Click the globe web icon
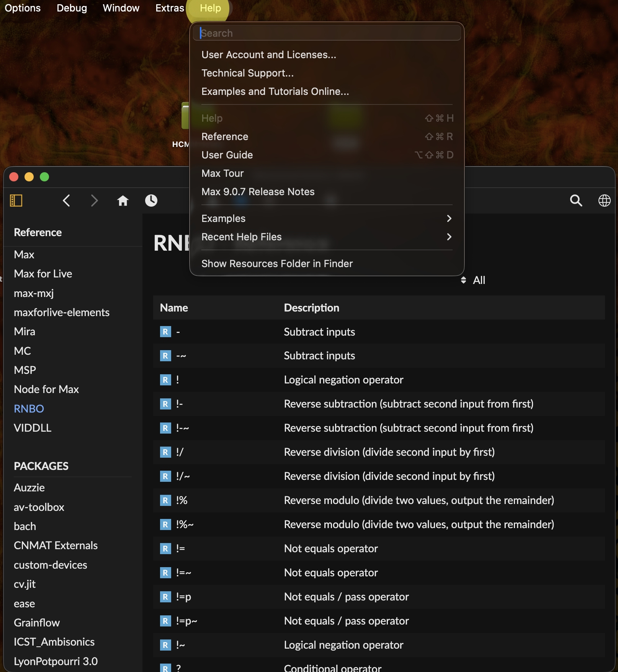618x672 pixels. coord(604,201)
